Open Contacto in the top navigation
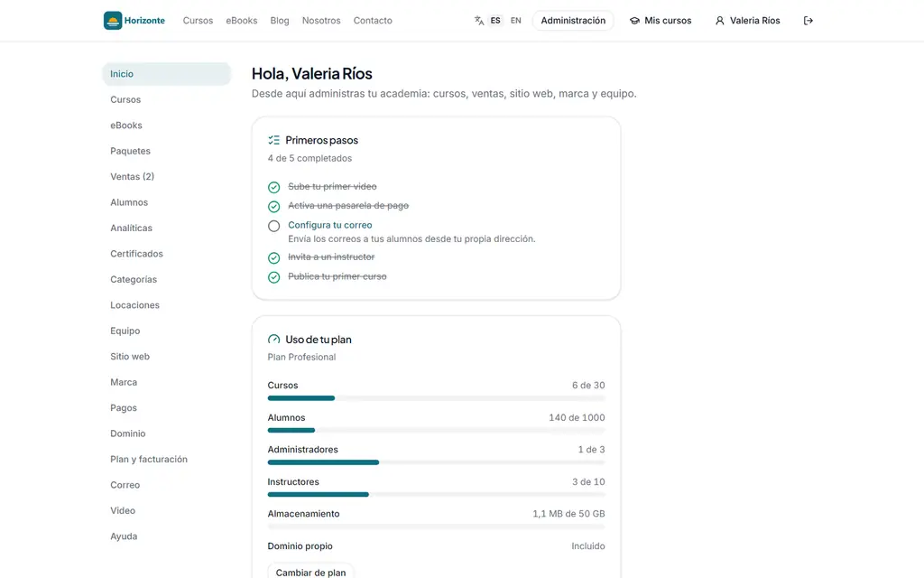Screen dimensions: 924x578 click(x=373, y=21)
